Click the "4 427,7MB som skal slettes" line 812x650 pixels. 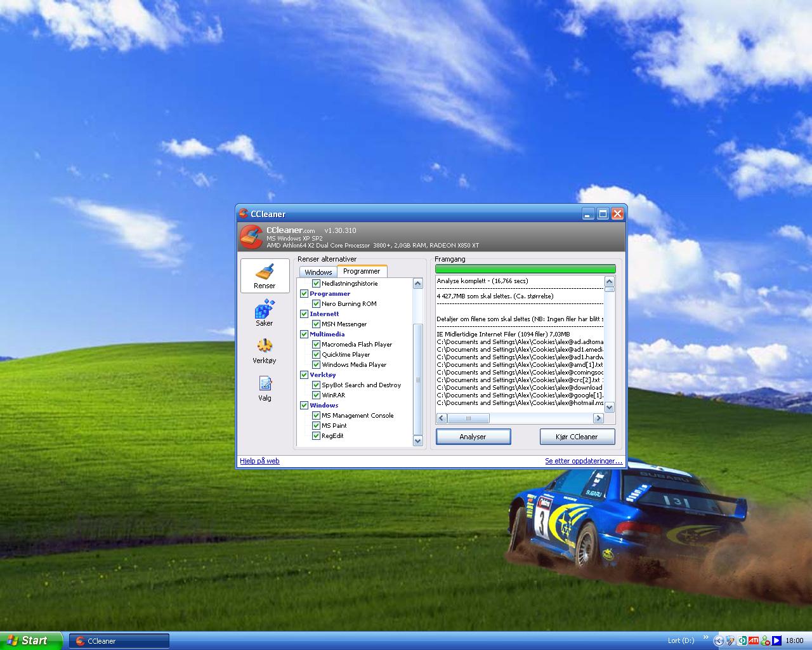pyautogui.click(x=495, y=296)
